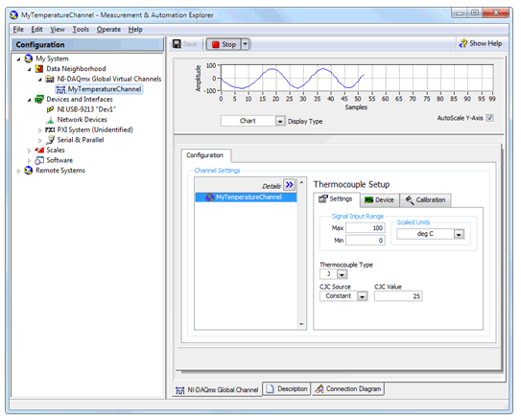Open the CJC Source Constant dropdown
521x420 pixels.
tap(362, 296)
